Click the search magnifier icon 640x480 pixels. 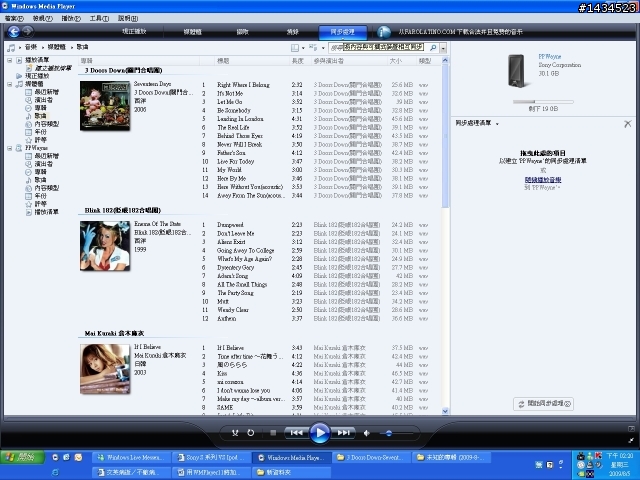point(433,48)
